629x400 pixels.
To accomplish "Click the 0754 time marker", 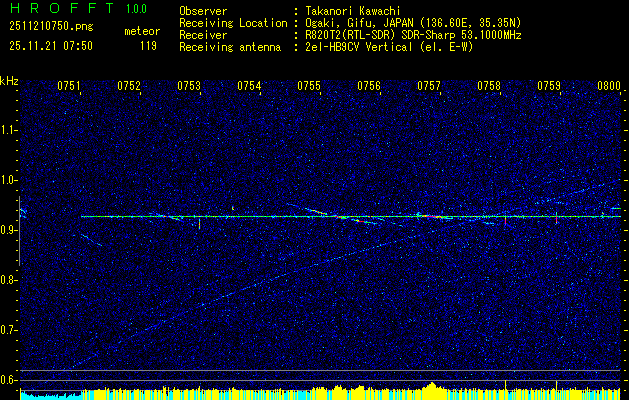I will 249,86.
